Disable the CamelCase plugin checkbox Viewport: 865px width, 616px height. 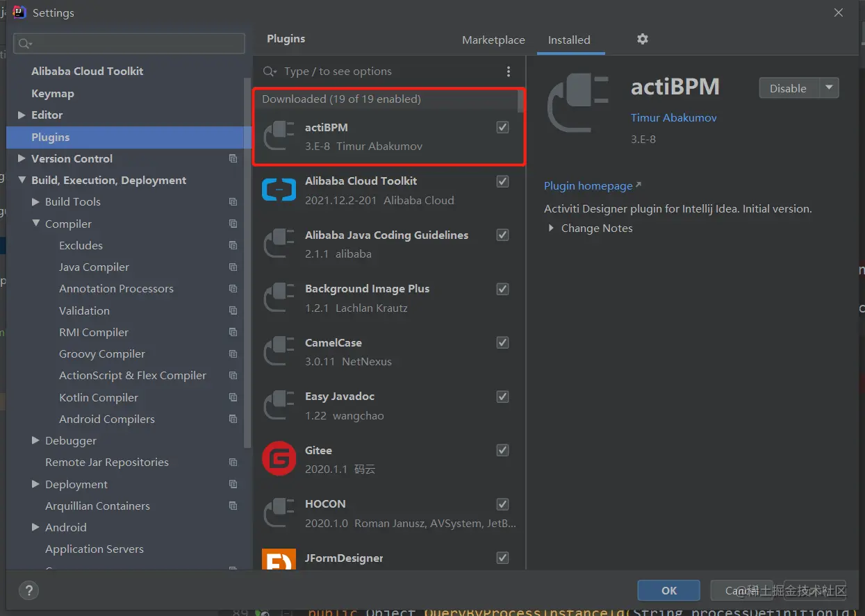tap(503, 342)
